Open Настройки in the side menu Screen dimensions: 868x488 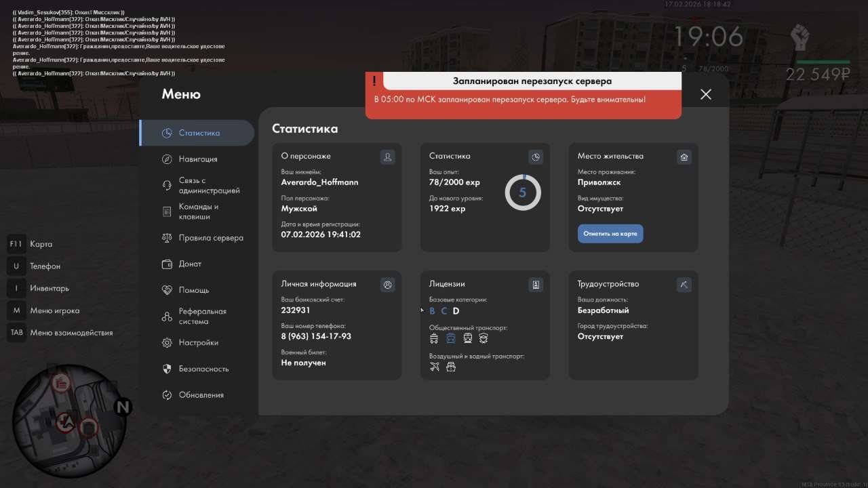(198, 343)
